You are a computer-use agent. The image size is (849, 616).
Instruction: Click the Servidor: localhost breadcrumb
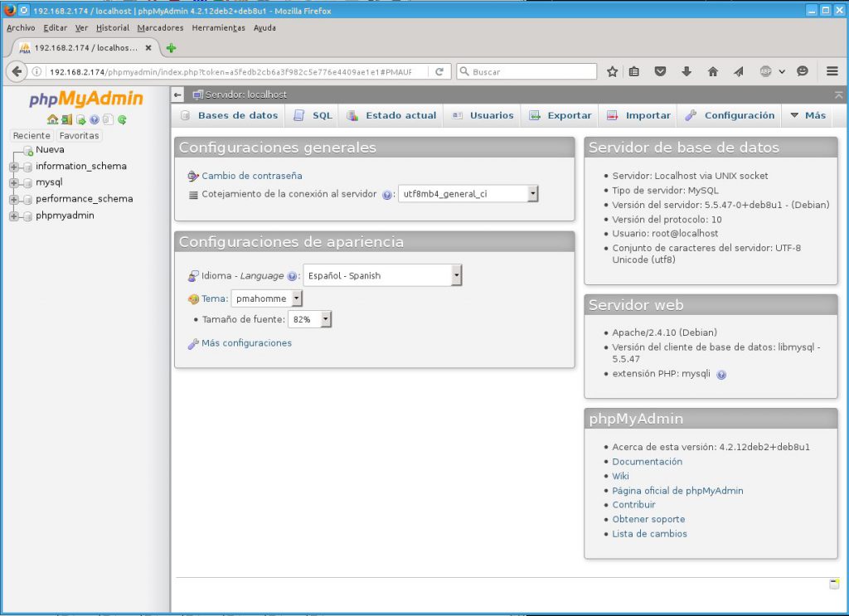point(245,95)
